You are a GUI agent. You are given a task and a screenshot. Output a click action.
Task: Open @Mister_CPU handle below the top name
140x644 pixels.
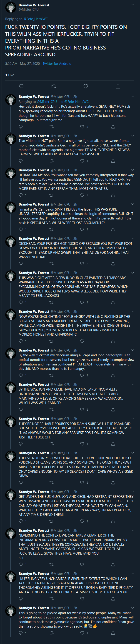coord(29,10)
